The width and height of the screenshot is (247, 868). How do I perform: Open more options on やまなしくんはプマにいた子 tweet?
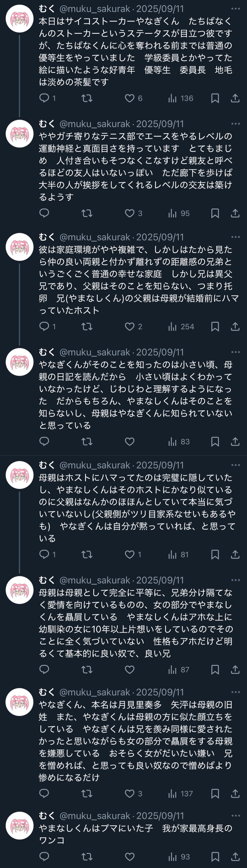(236, 815)
